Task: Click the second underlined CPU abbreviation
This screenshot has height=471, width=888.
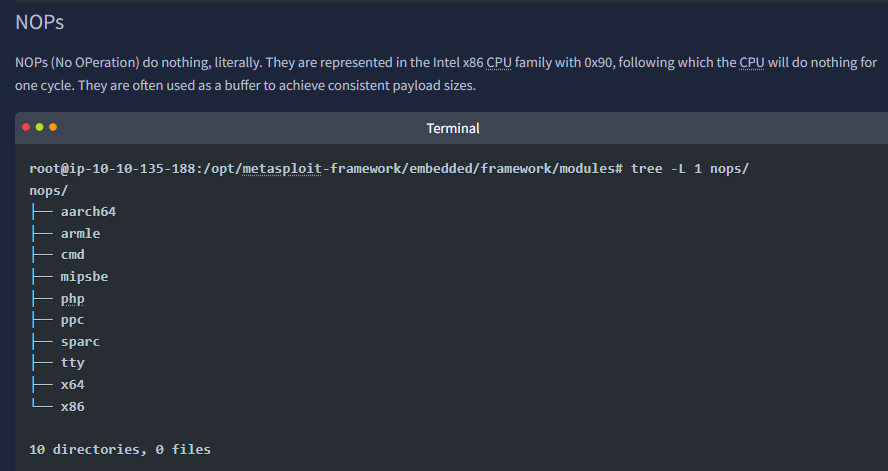Action: click(752, 62)
